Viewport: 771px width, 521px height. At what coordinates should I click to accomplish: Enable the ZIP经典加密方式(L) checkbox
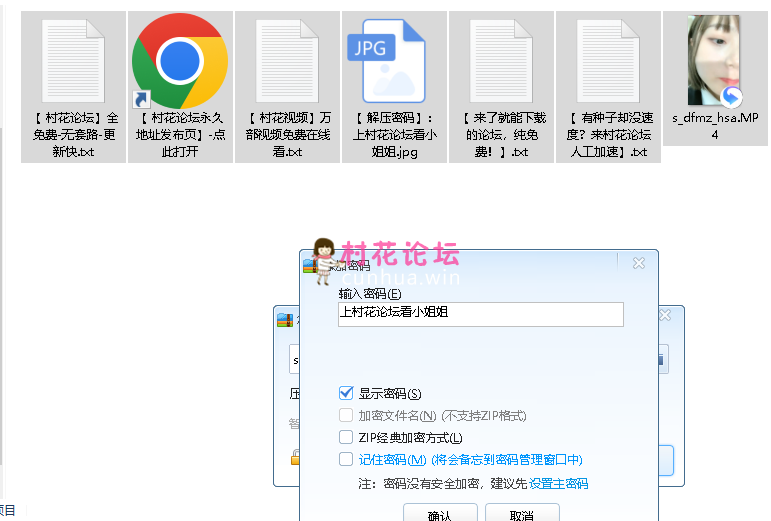(346, 437)
